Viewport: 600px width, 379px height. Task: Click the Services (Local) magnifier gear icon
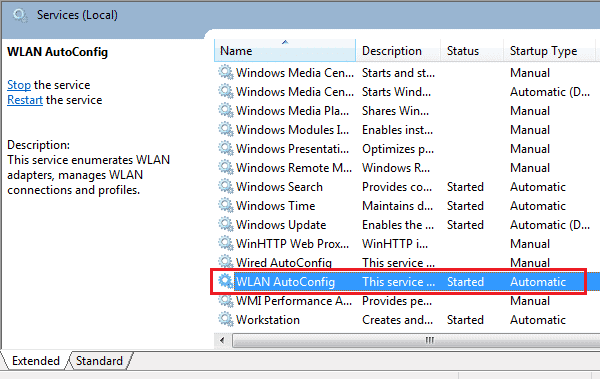tap(20, 16)
